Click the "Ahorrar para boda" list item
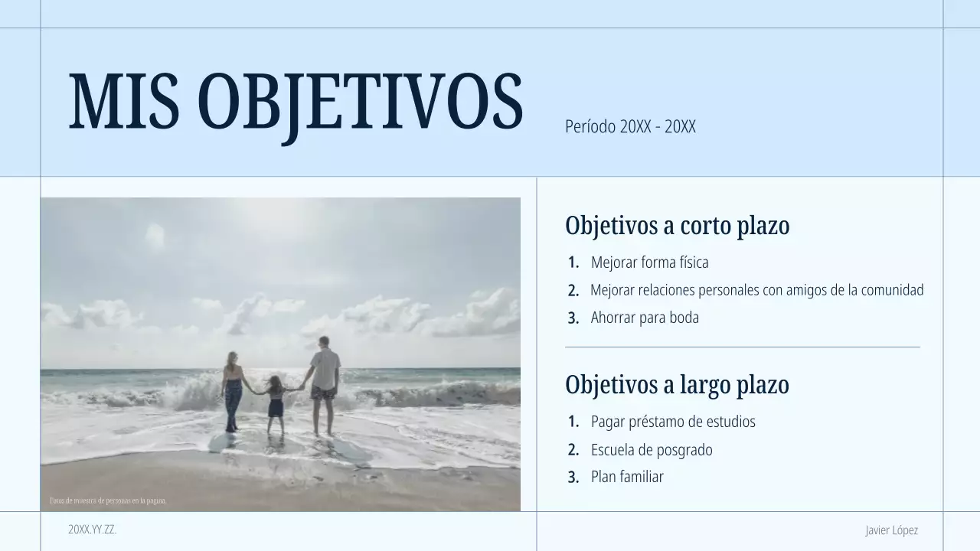The height and width of the screenshot is (551, 980). click(645, 317)
